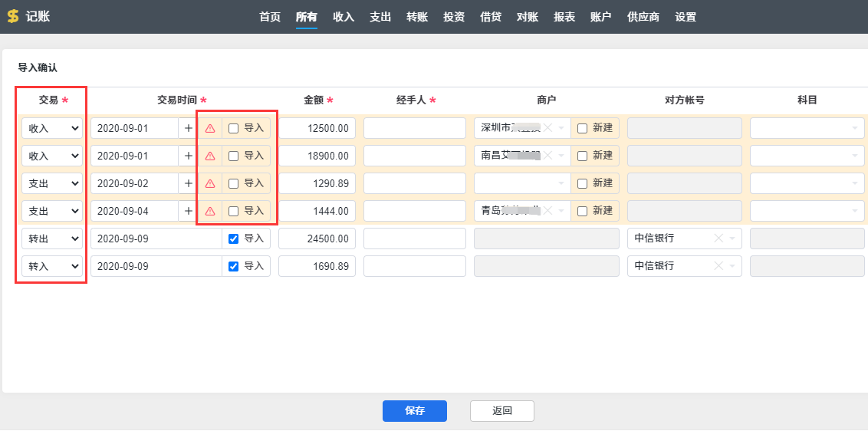Click the plus icon beside date 2020-09-02

pyautogui.click(x=189, y=183)
